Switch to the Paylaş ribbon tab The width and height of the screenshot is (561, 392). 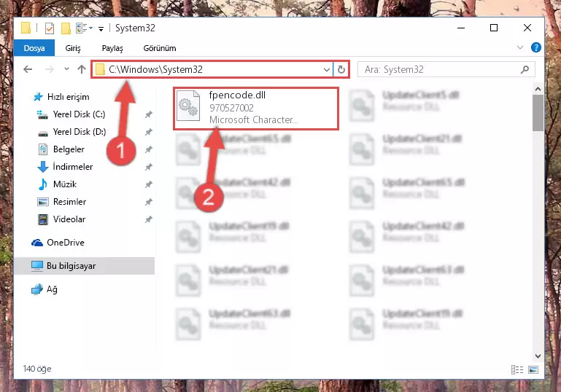[x=112, y=48]
